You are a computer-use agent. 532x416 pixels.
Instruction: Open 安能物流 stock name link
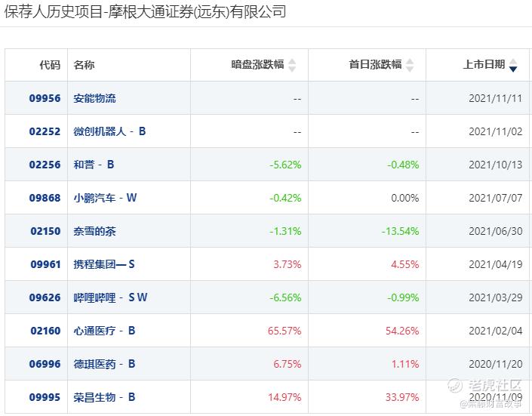point(95,98)
